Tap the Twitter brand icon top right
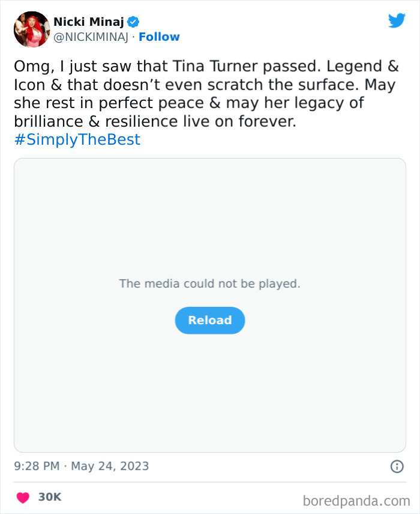The height and width of the screenshot is (514, 420). (x=397, y=20)
